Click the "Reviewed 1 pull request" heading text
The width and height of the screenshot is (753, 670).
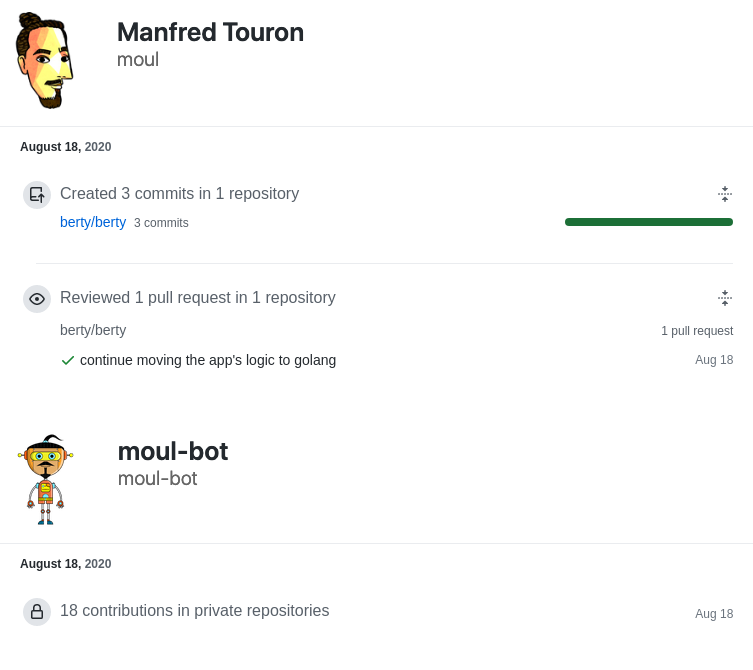198,298
